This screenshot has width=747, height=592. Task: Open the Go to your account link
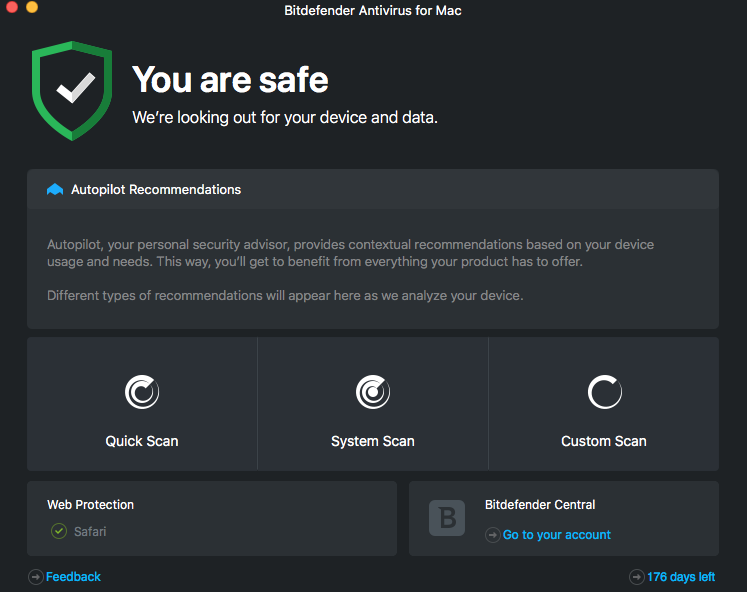click(x=557, y=535)
